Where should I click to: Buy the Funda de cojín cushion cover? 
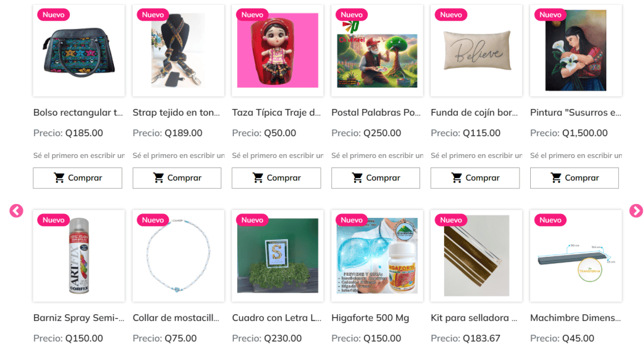pyautogui.click(x=475, y=178)
